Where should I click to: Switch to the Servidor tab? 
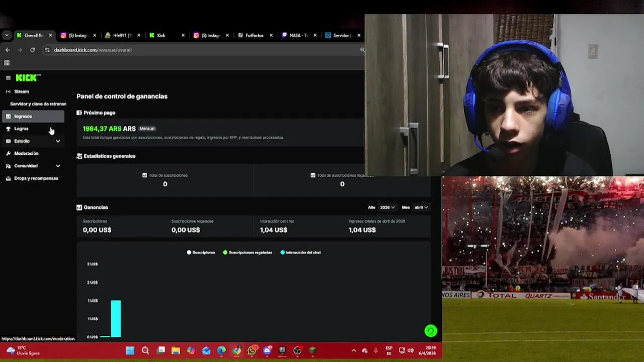pos(343,35)
